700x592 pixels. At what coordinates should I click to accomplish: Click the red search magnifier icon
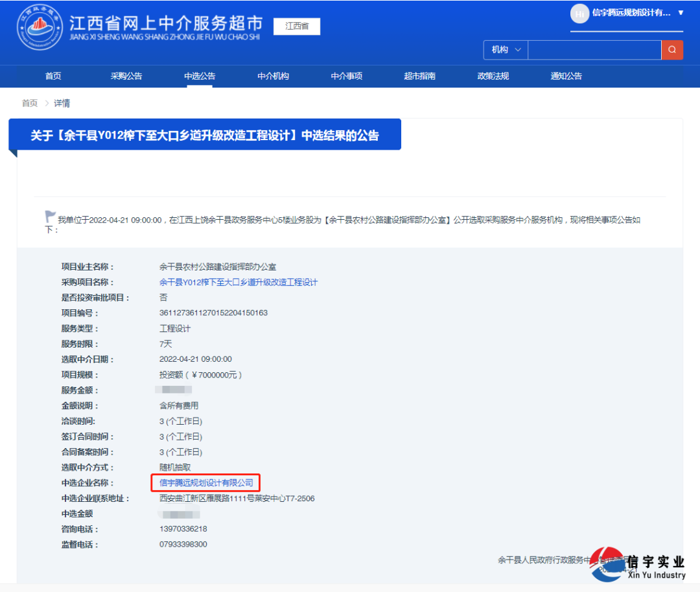click(x=672, y=50)
